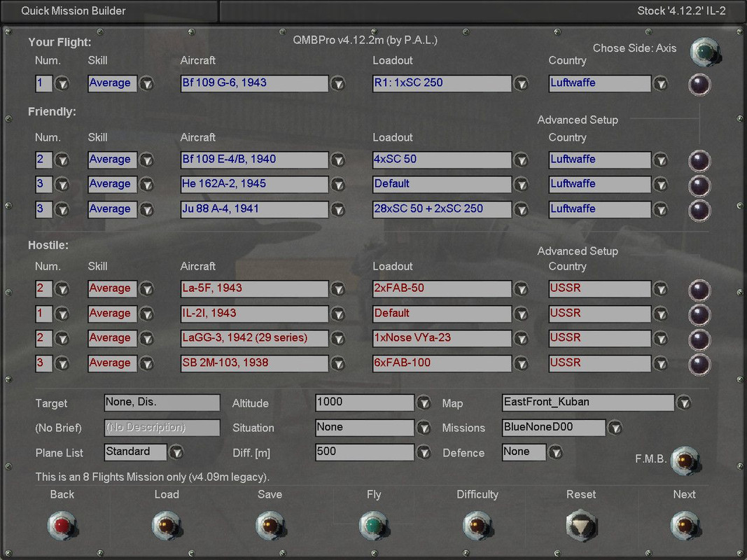
Task: Click Advanced Setup label under Friendly
Action: point(578,120)
